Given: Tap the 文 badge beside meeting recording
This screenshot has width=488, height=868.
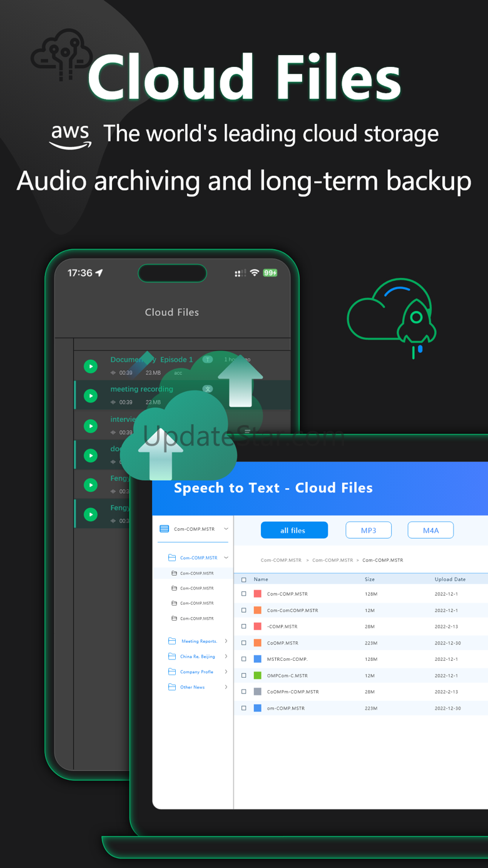Looking at the screenshot, I should pyautogui.click(x=208, y=389).
